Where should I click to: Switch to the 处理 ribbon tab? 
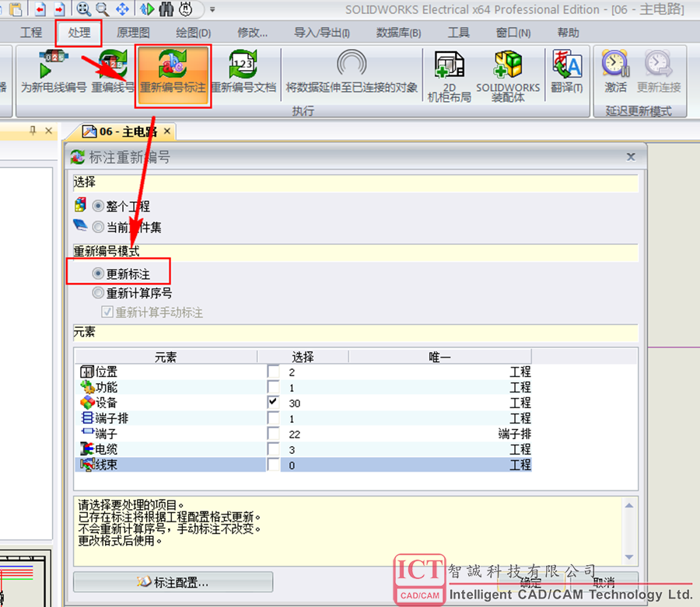[x=79, y=33]
